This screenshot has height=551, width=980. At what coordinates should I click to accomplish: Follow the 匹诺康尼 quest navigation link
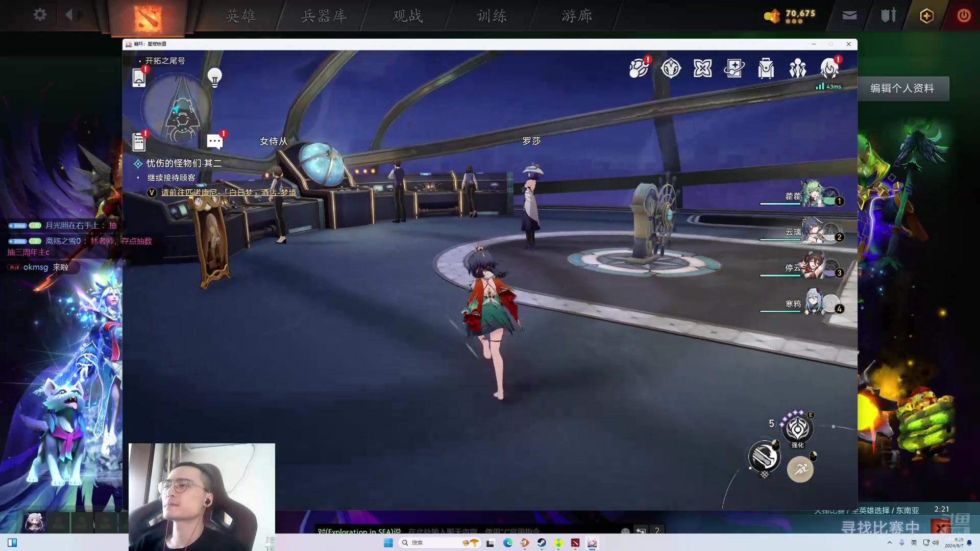[229, 192]
